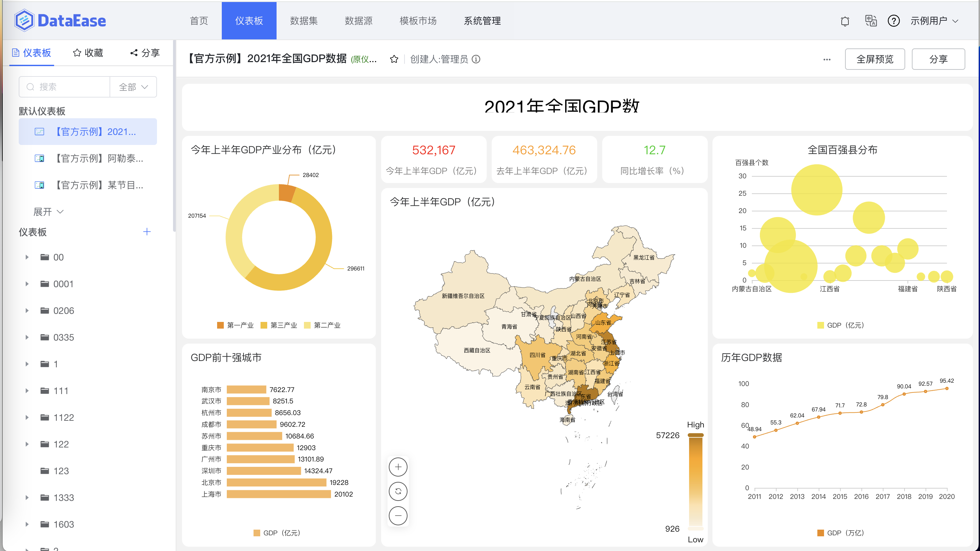980x551 pixels.
Task: Click the 00 folder icon
Action: (45, 257)
